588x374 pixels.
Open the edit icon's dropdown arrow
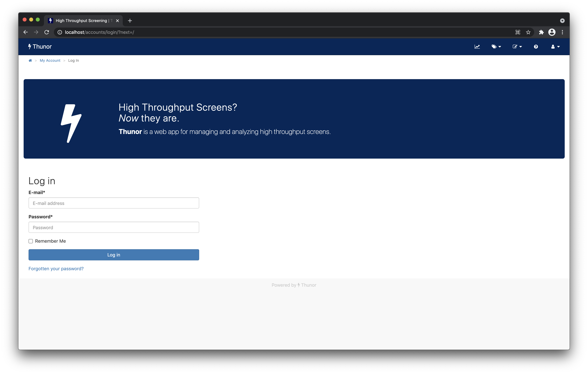520,47
